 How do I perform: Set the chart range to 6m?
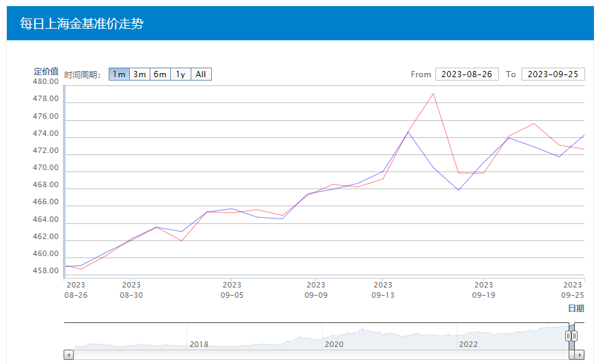tap(160, 74)
